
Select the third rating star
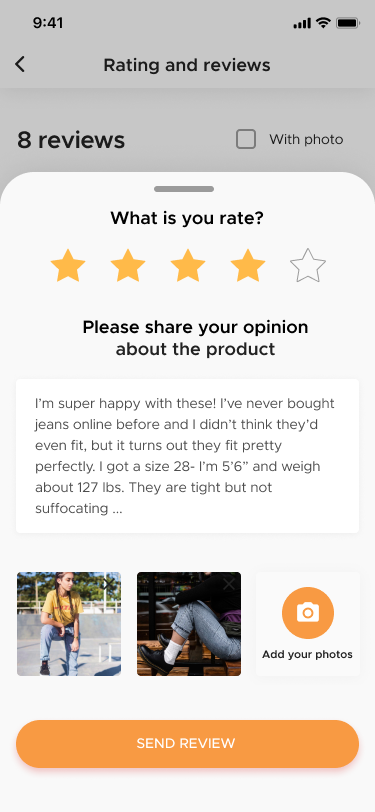[x=188, y=265]
